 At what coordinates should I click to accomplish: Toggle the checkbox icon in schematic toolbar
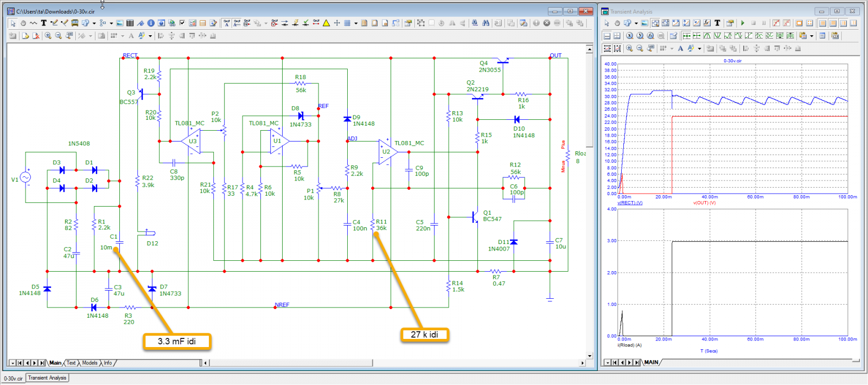coord(182,23)
